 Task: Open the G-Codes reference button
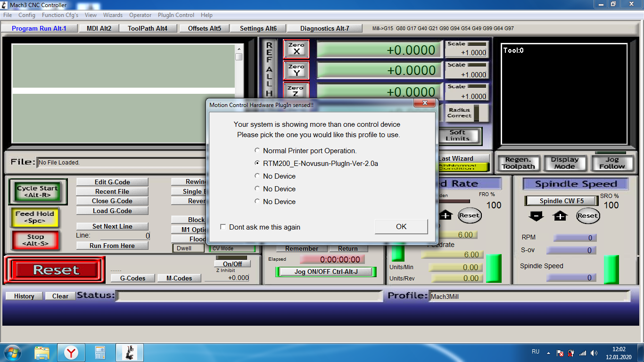[x=133, y=278]
